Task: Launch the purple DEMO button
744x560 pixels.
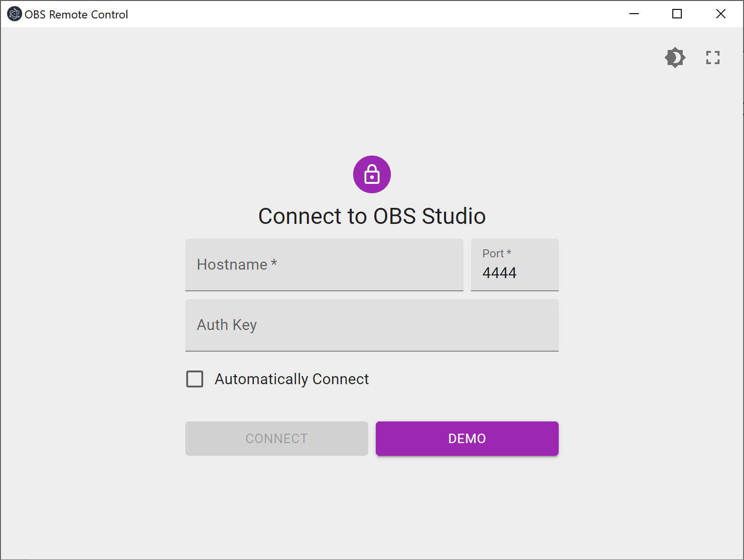Action: (x=467, y=438)
